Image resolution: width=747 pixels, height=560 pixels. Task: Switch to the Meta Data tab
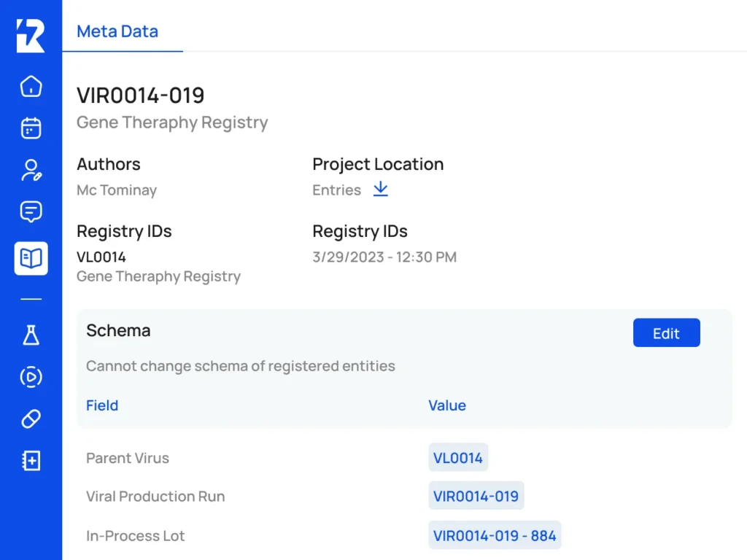point(117,31)
